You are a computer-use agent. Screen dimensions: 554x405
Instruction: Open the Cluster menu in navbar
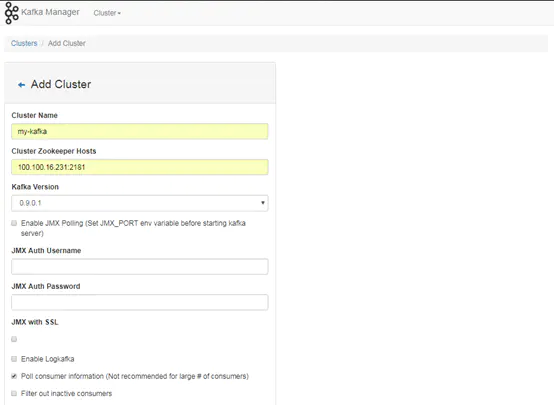(107, 13)
